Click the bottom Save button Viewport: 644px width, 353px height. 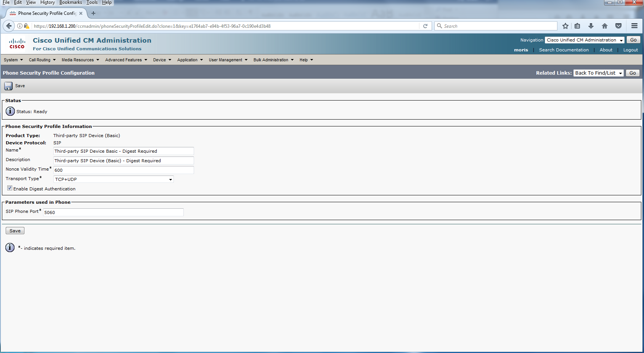pyautogui.click(x=15, y=231)
